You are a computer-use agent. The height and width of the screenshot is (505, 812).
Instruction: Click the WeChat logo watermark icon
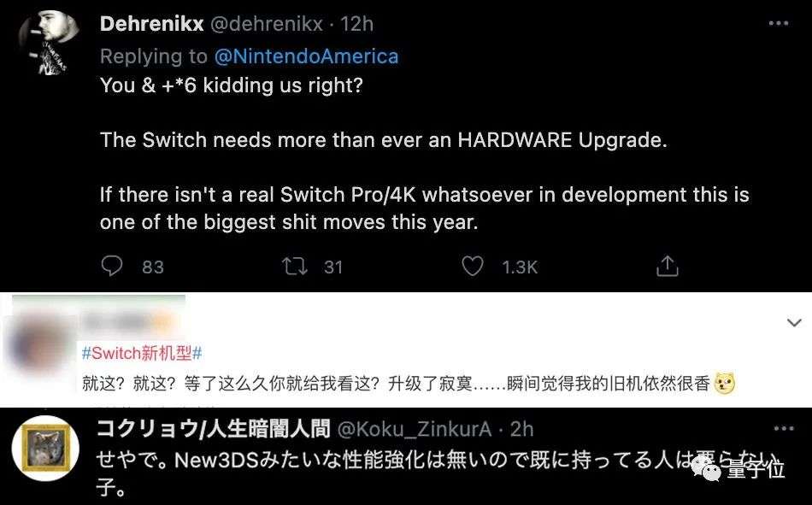706,469
